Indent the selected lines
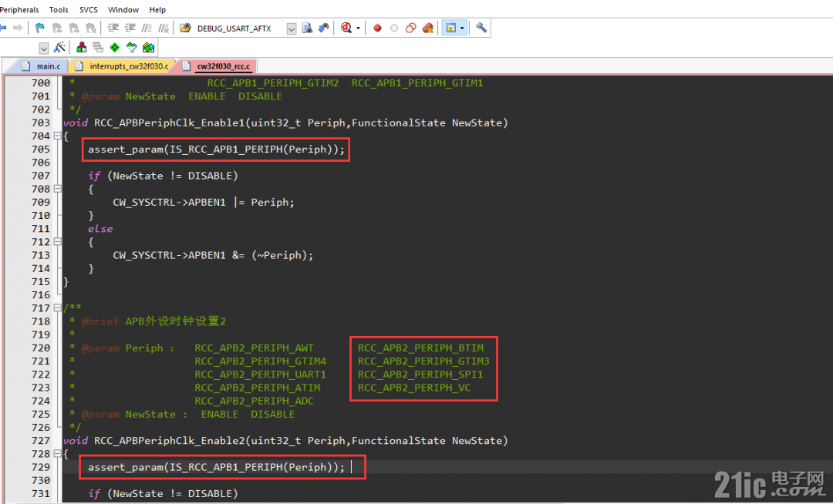Image resolution: width=833 pixels, height=504 pixels. pyautogui.click(x=113, y=28)
